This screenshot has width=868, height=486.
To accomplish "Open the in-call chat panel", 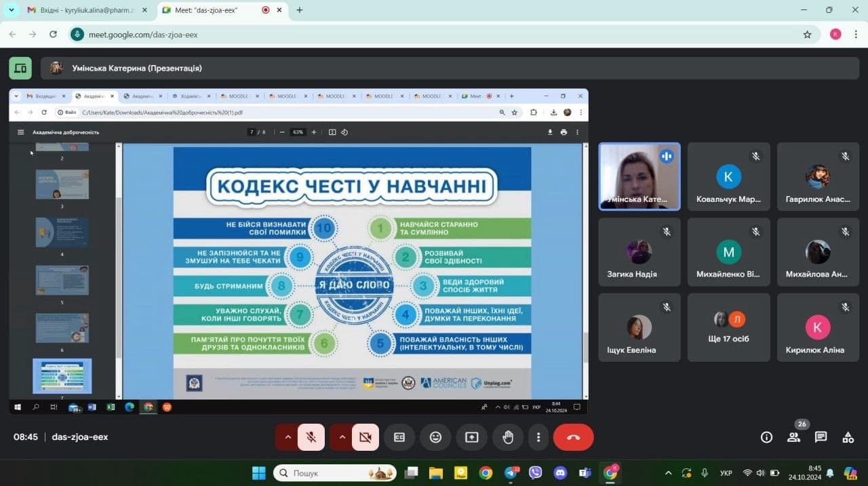I will [821, 437].
